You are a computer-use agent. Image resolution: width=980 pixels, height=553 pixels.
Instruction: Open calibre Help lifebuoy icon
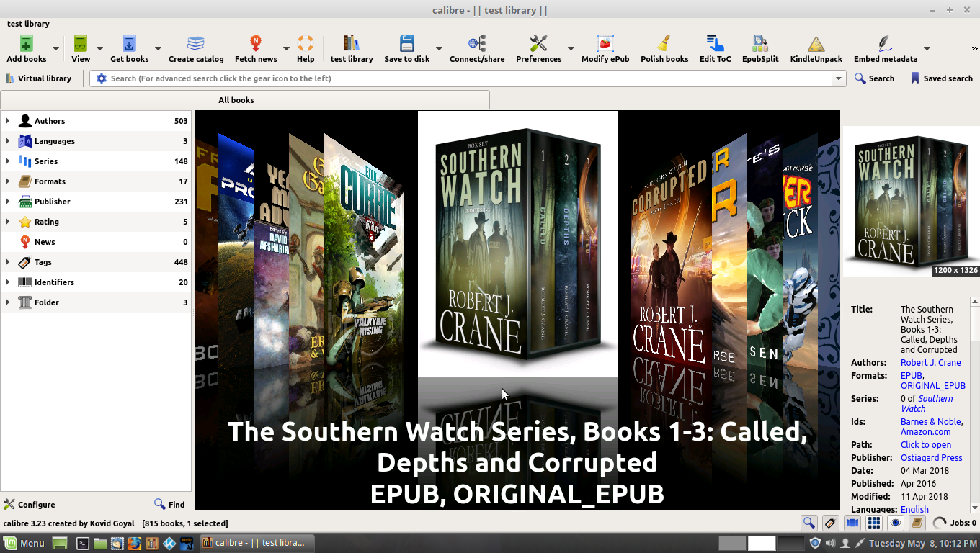(306, 43)
